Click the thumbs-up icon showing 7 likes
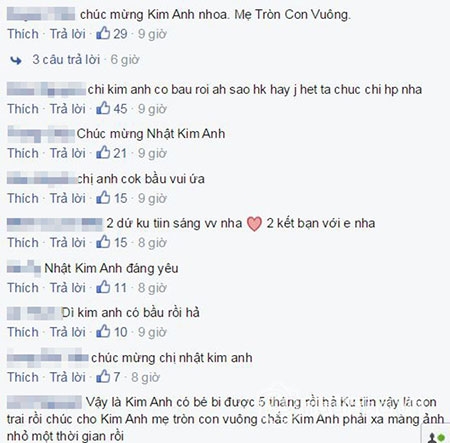The height and width of the screenshot is (443, 450). 103,377
